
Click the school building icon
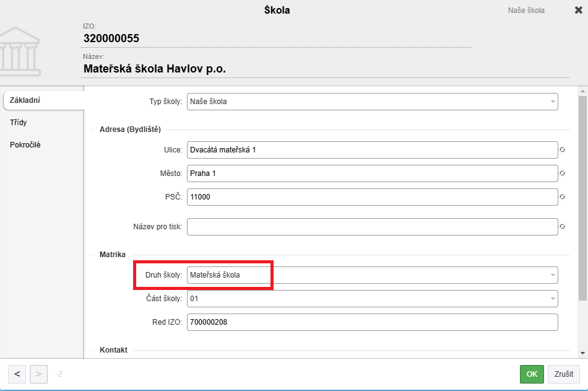20,51
